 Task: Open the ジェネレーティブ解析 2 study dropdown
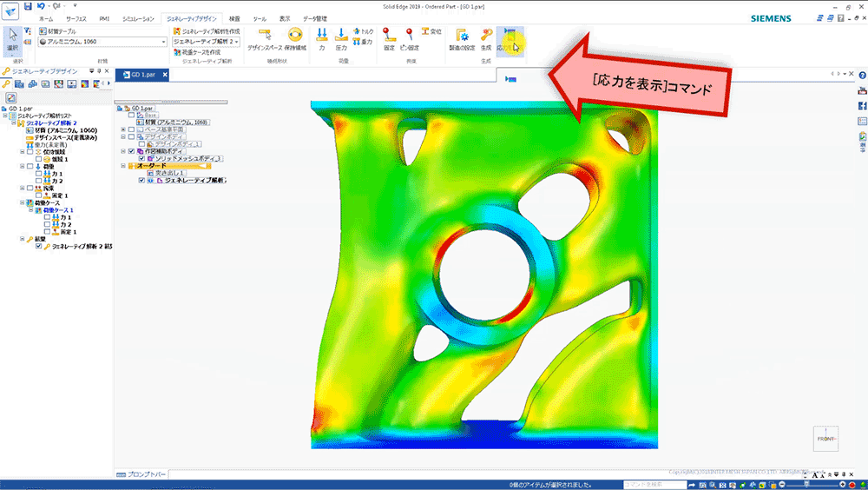206,42
